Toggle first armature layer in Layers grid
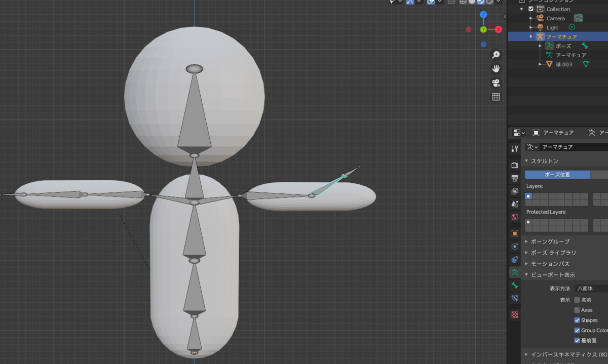 528,196
